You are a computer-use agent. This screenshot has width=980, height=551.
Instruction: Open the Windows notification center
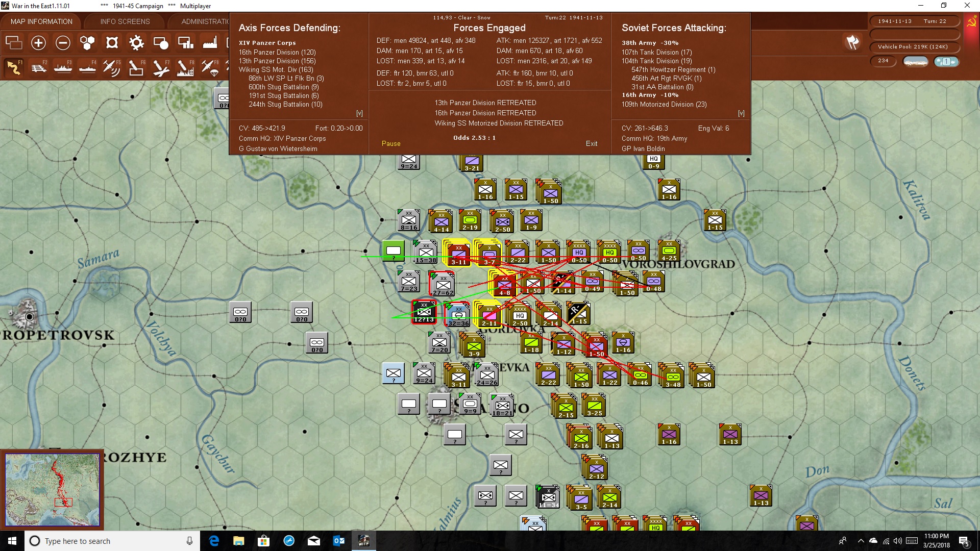[964, 541]
